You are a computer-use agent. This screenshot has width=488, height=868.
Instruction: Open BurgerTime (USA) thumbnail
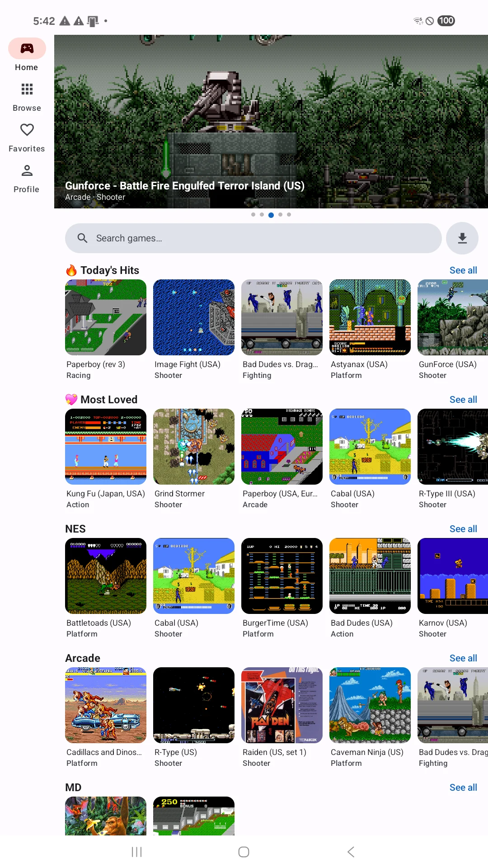tap(282, 576)
